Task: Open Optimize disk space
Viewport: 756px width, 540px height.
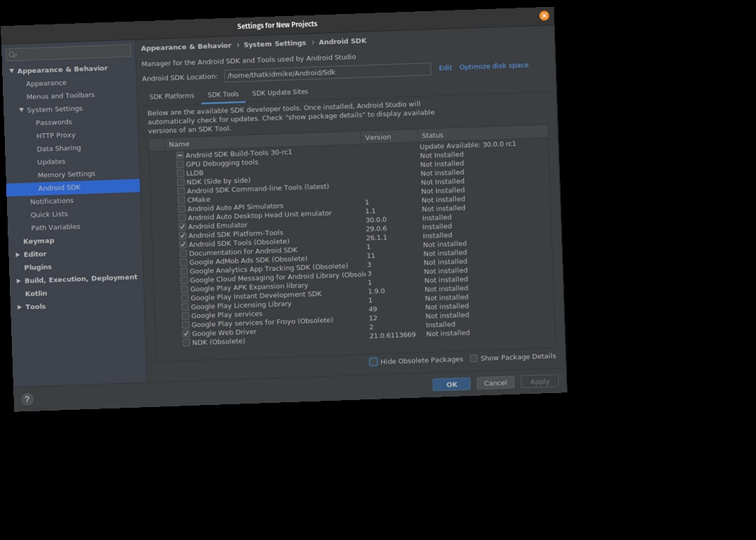Action: coord(493,65)
